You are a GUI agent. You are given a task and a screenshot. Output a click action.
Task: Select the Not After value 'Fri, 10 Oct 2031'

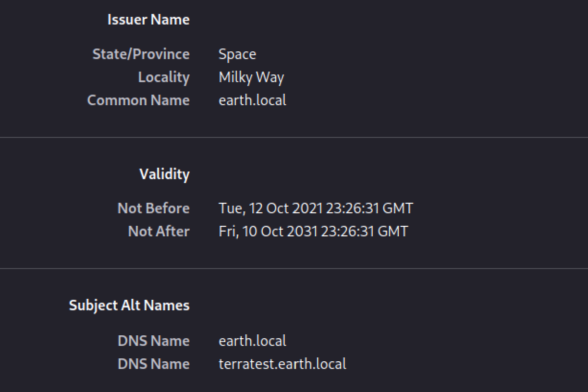click(x=268, y=231)
